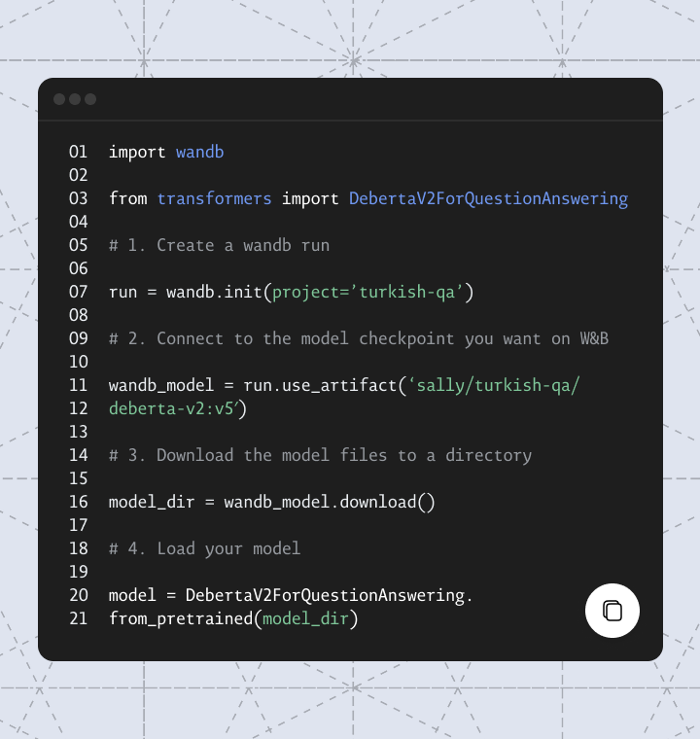
Task: Click the word 'wandb' on line 01
Action: point(200,152)
